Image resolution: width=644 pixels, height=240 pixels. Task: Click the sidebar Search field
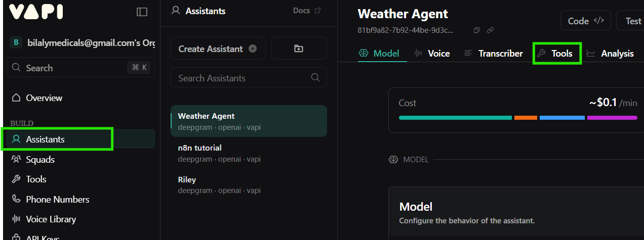click(x=81, y=68)
